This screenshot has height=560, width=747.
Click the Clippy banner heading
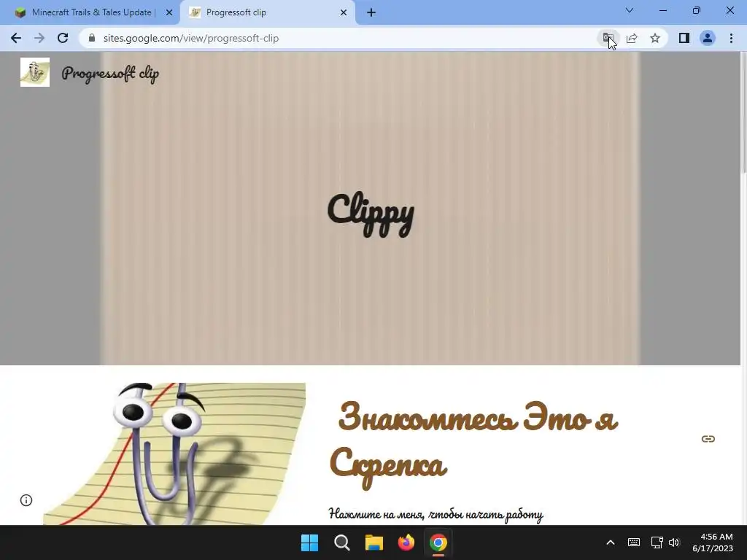pyautogui.click(x=371, y=214)
